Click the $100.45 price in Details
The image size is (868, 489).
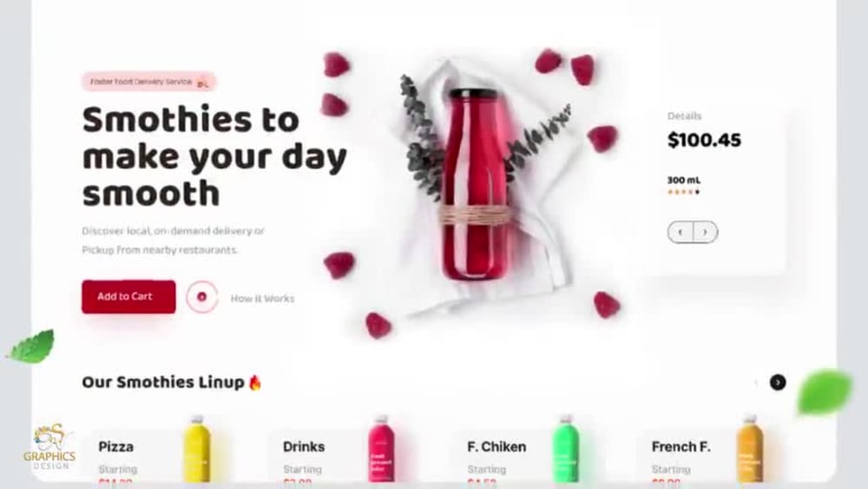pos(704,140)
